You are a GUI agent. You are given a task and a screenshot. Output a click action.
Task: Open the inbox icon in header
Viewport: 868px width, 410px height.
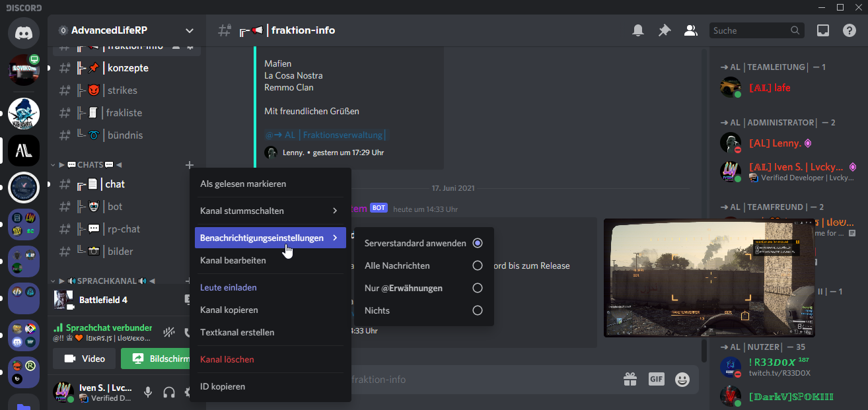click(x=823, y=30)
